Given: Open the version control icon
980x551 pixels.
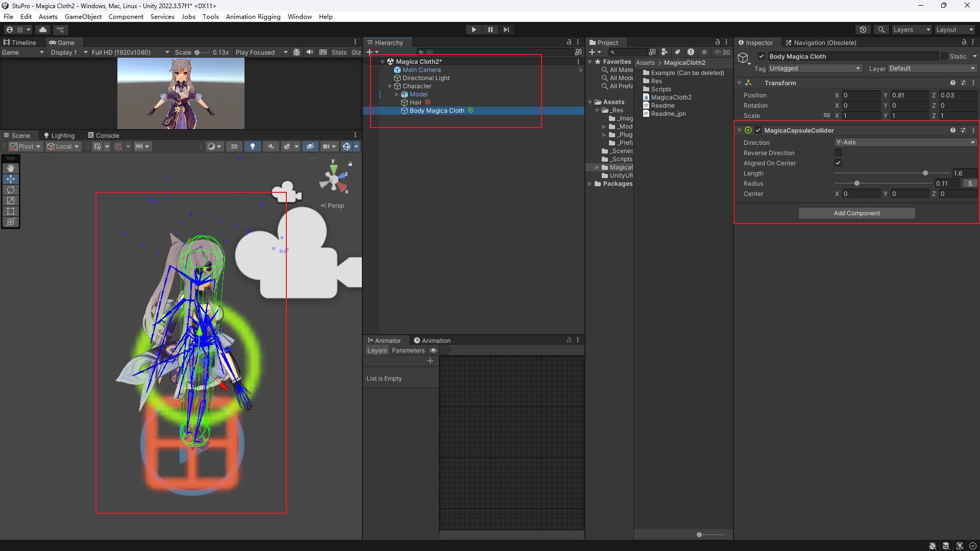Looking at the screenshot, I should (x=60, y=30).
